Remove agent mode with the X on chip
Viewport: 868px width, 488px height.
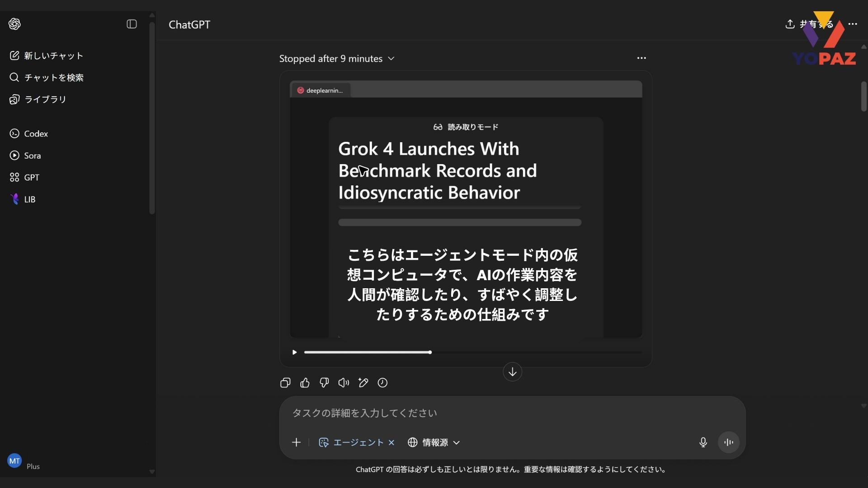click(392, 443)
